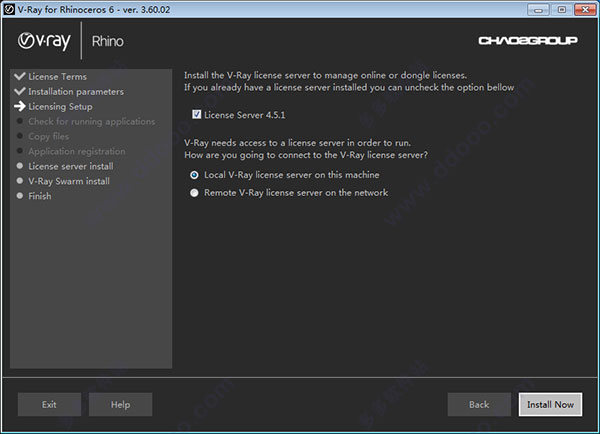Click the V-Ray logo in header
Screen dimensions: 600x434
(x=44, y=41)
